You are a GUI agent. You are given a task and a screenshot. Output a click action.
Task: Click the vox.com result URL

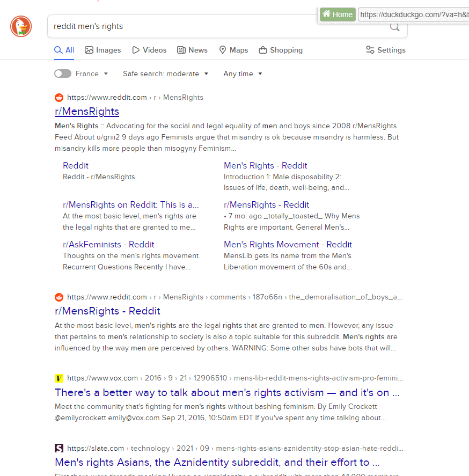235,378
